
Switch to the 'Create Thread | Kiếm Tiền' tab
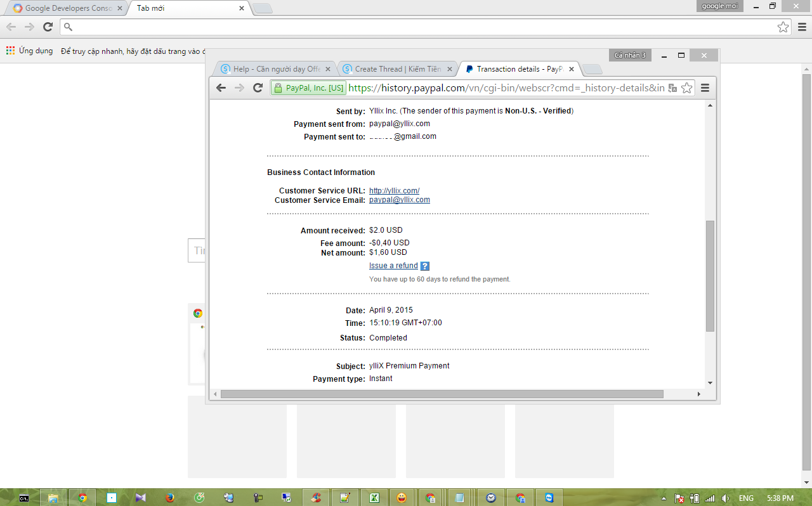pyautogui.click(x=398, y=69)
